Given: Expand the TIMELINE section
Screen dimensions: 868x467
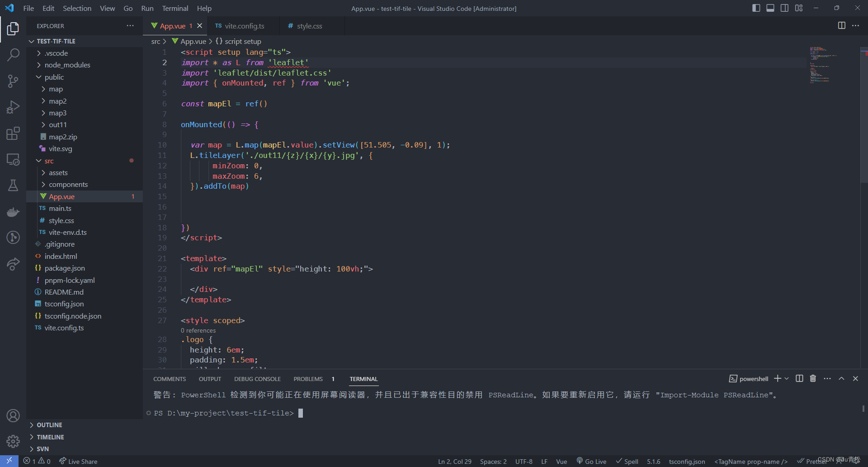Looking at the screenshot, I should [x=85, y=437].
